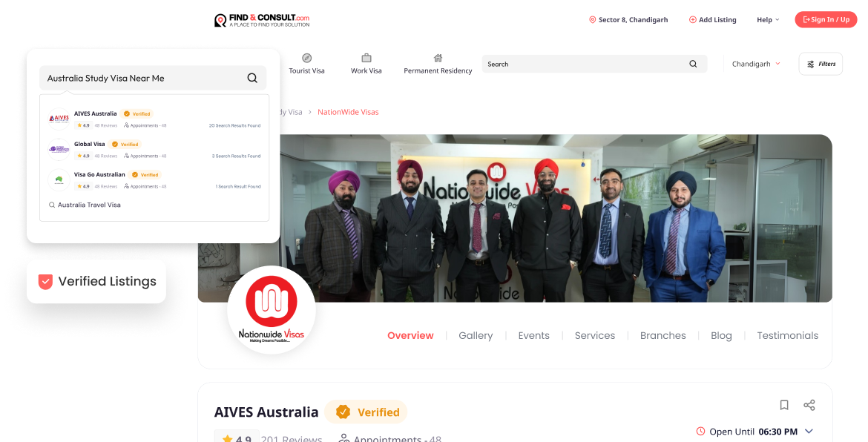
Task: Click the magnifier icon in top search bar
Action: [x=693, y=65]
